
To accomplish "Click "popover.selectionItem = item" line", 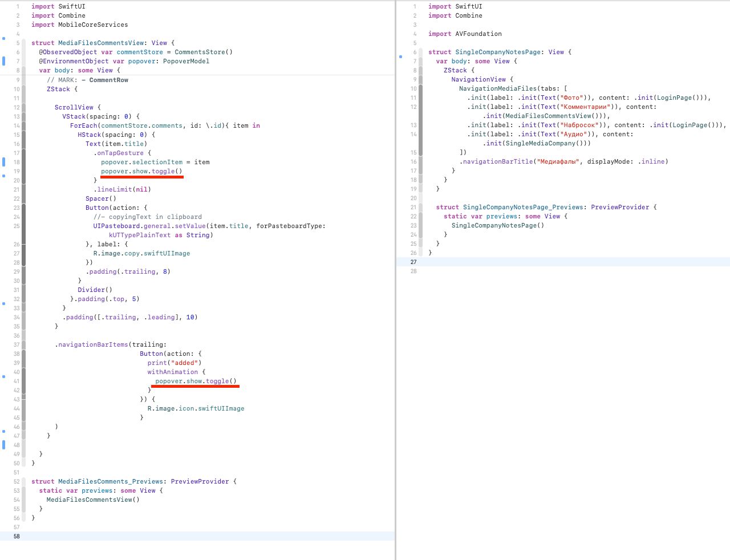I will [x=155, y=162].
